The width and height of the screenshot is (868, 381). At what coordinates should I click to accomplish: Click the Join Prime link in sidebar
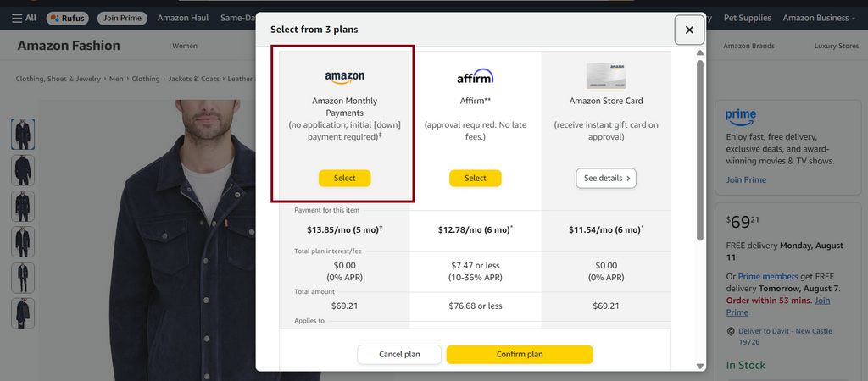click(x=746, y=179)
